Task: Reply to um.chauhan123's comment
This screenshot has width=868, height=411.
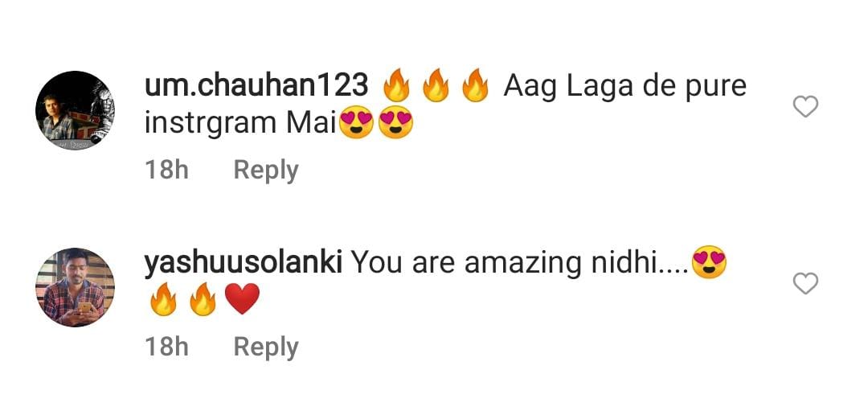Action: pyautogui.click(x=266, y=171)
